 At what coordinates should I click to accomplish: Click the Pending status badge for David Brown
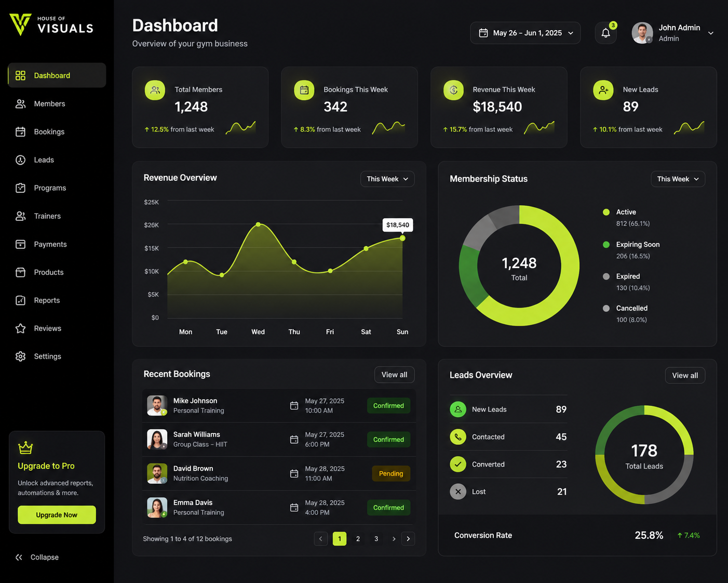[391, 474]
